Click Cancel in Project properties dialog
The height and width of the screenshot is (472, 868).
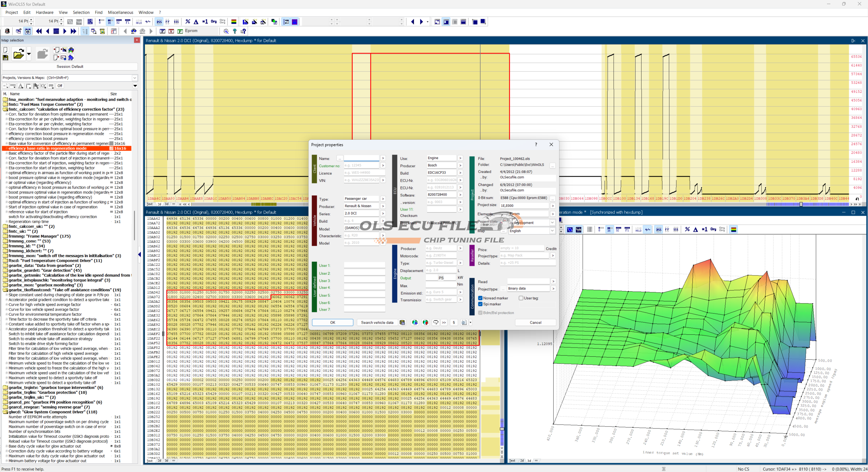coord(535,322)
